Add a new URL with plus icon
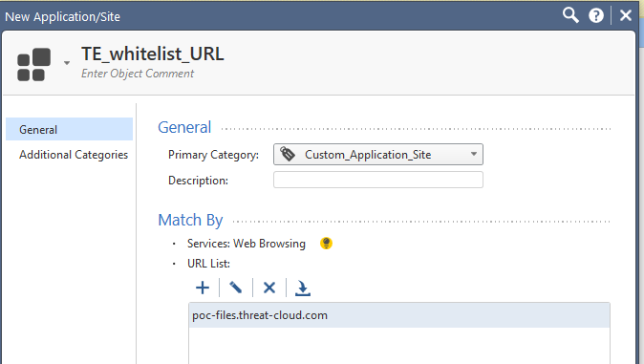The width and height of the screenshot is (644, 364). coord(203,288)
